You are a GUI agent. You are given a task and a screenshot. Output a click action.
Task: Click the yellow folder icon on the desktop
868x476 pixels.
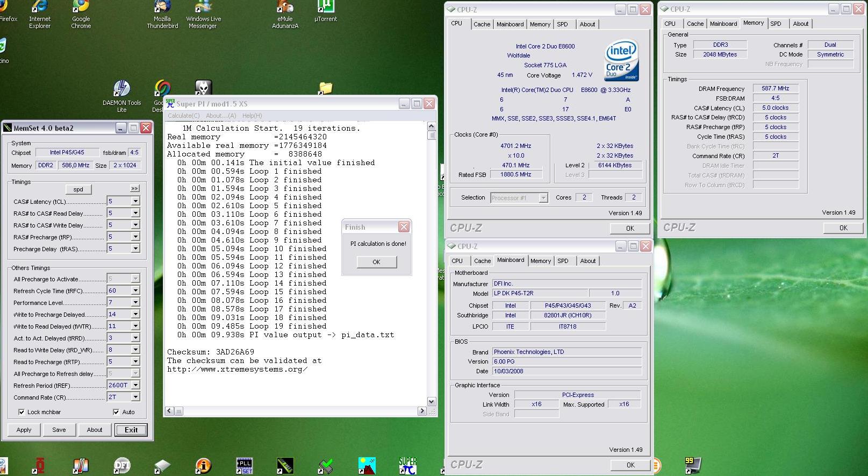[x=326, y=88]
